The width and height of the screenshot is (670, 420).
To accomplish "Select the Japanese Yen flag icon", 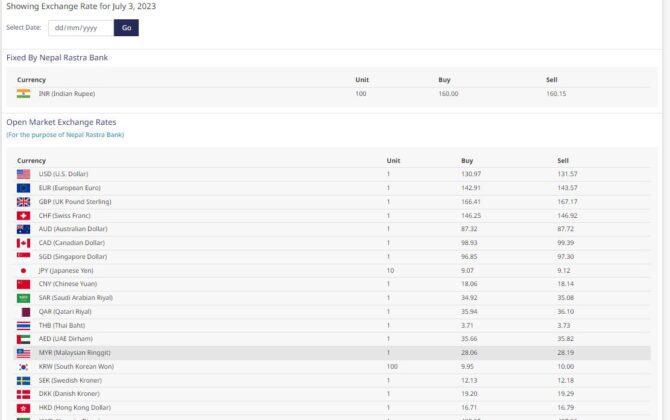I will pyautogui.click(x=23, y=270).
